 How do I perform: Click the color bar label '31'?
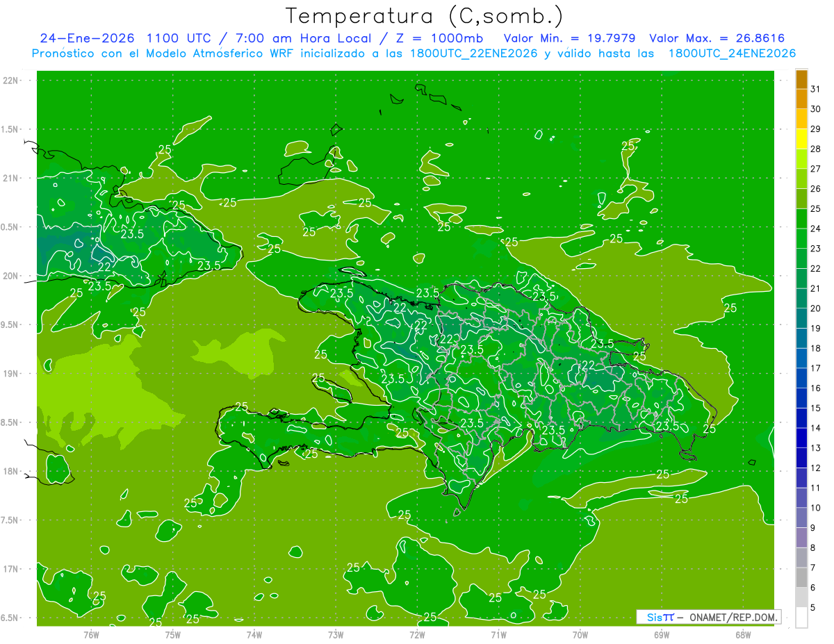pos(816,90)
